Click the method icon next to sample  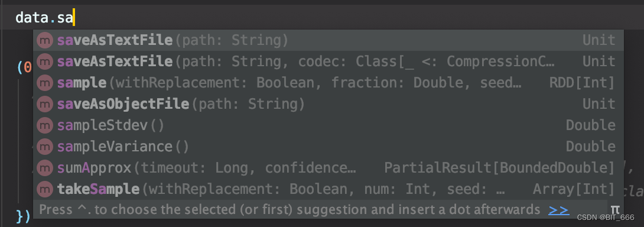45,83
